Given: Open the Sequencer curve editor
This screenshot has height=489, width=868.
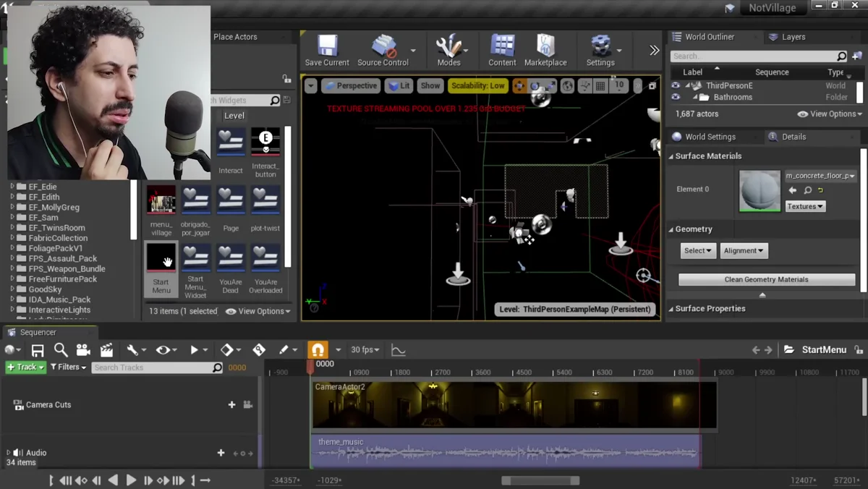Looking at the screenshot, I should coord(399,350).
